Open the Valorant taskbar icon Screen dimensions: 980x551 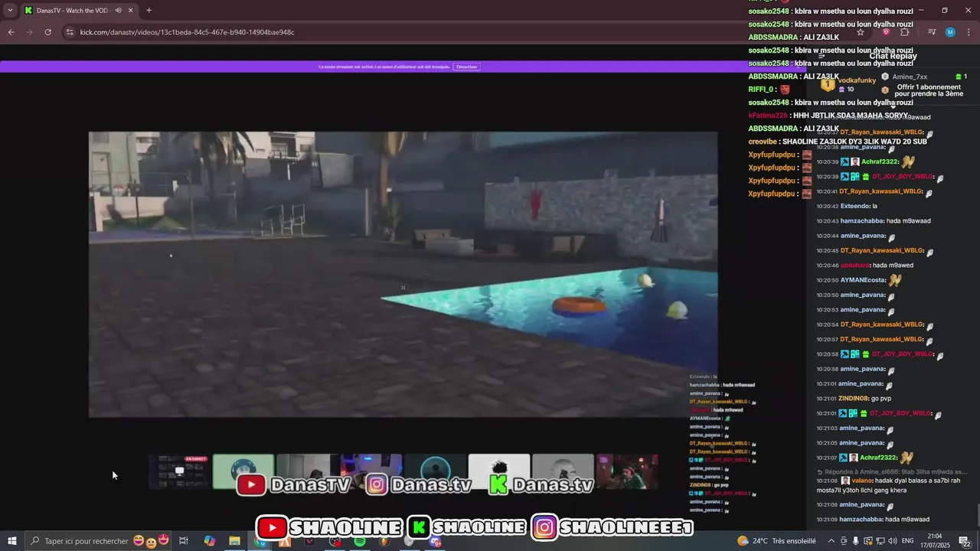(x=309, y=541)
